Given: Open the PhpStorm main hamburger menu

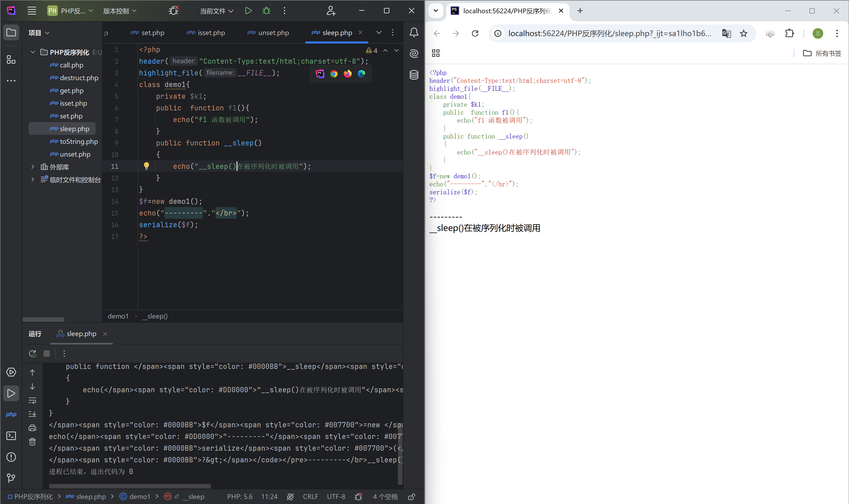Looking at the screenshot, I should 32,11.
